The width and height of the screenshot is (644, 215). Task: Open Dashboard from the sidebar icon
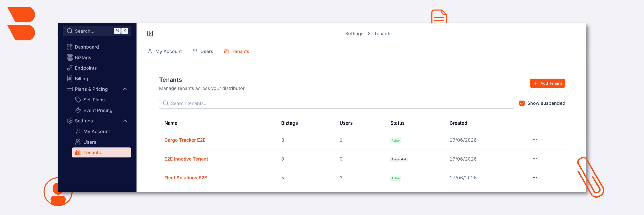tap(70, 47)
